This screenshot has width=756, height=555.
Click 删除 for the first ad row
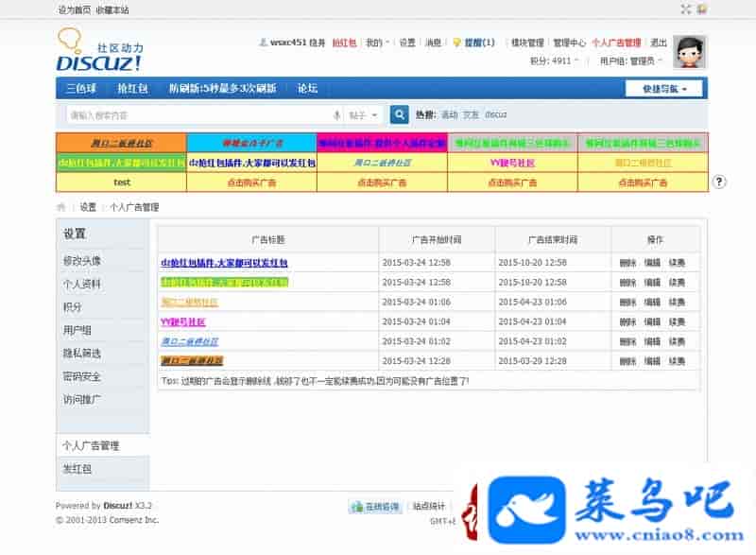(x=627, y=262)
